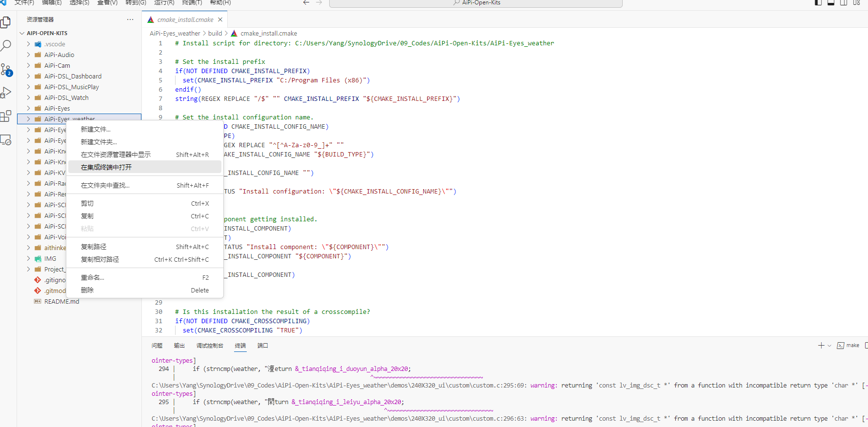Image resolution: width=868 pixels, height=427 pixels.
Task: Open the 终端(T) menu
Action: click(x=192, y=2)
